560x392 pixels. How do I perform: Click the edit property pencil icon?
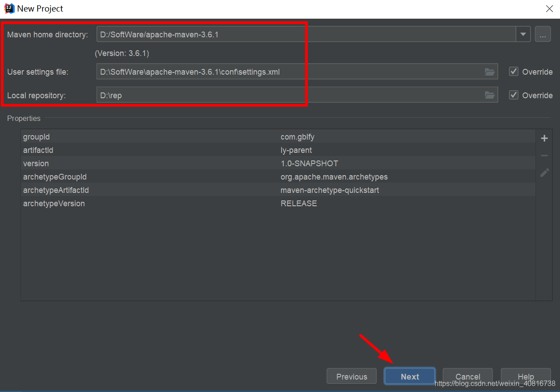[544, 173]
